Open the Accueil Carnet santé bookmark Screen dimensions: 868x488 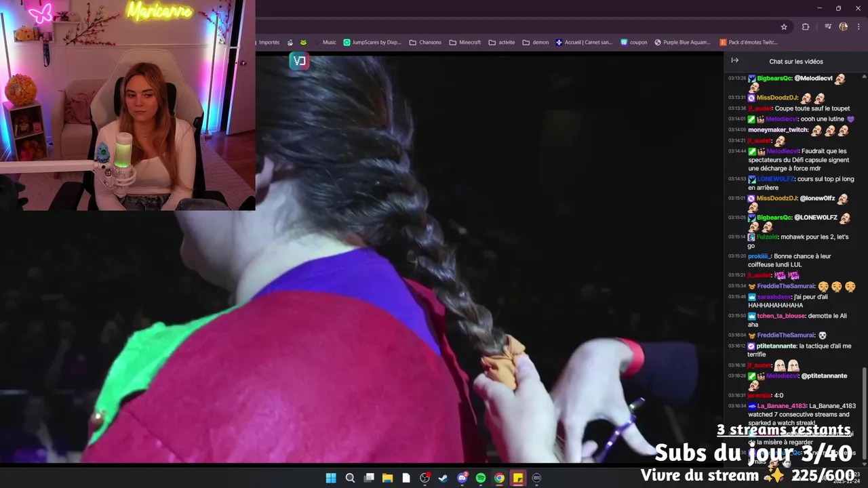coord(585,42)
